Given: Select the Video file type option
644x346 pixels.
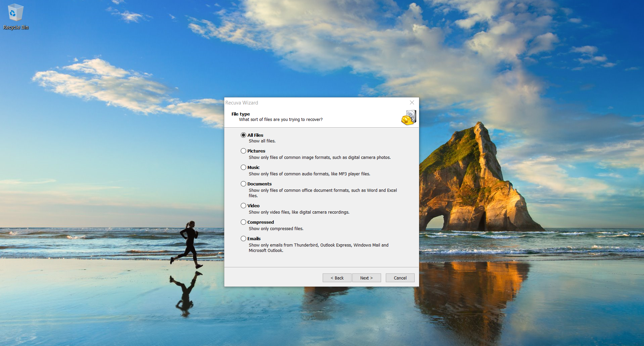Looking at the screenshot, I should pyautogui.click(x=243, y=206).
